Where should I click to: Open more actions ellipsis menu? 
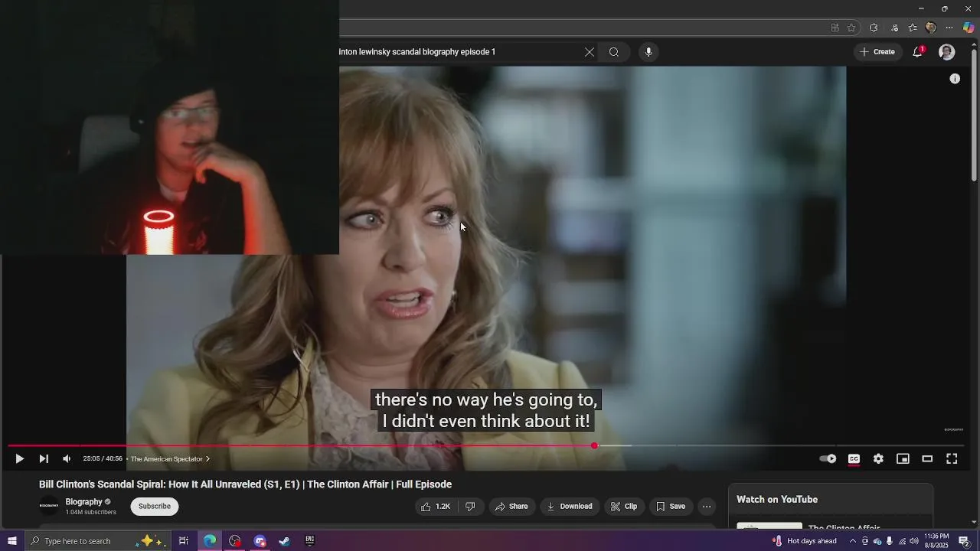point(707,507)
